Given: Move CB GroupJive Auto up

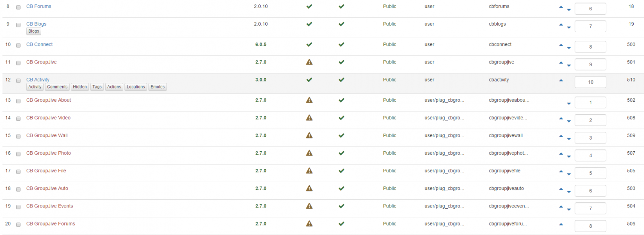Looking at the screenshot, I should point(561,189).
